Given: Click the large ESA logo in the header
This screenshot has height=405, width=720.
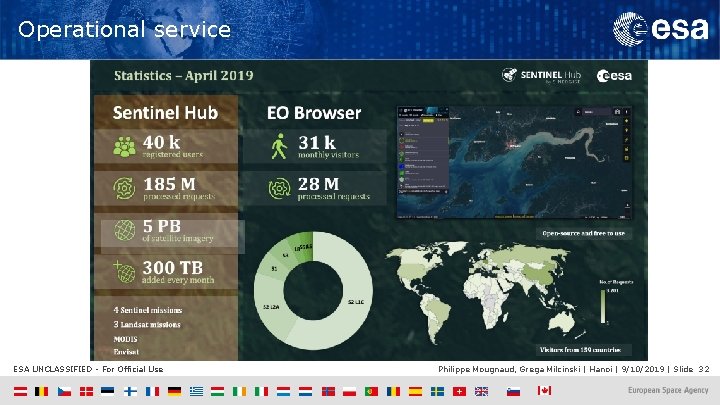Looking at the screenshot, I should [x=661, y=29].
